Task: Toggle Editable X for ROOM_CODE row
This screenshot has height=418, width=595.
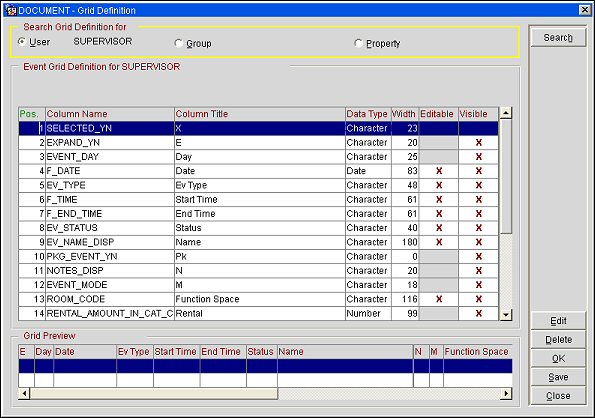Action: click(439, 299)
